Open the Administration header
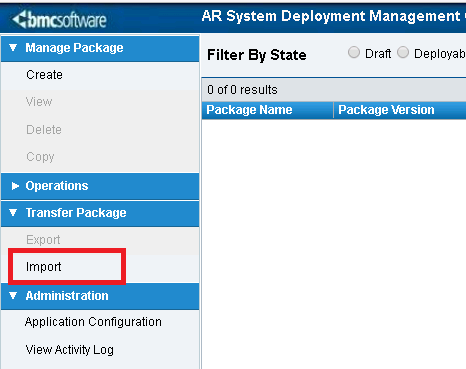 [100, 296]
